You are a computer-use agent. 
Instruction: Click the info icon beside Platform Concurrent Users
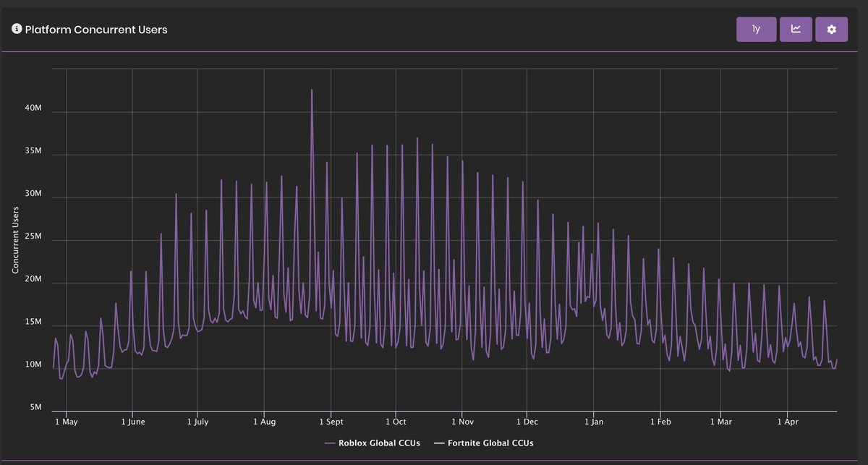[17, 30]
